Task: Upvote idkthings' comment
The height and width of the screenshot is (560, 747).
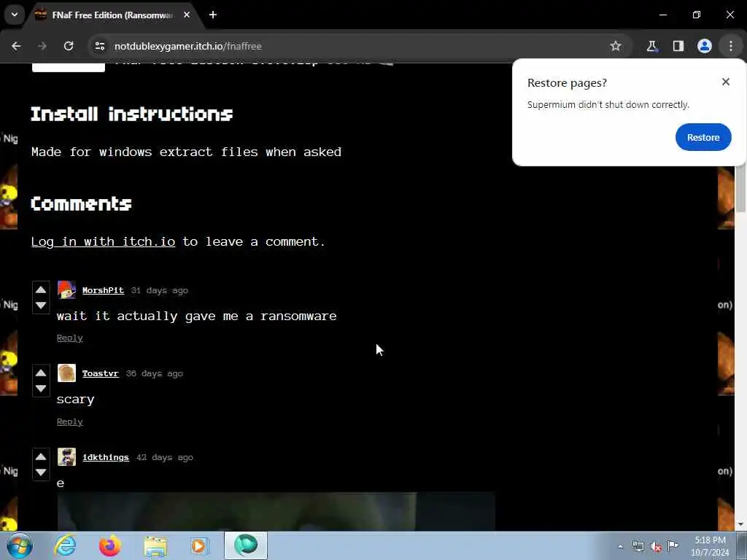Action: [x=41, y=456]
